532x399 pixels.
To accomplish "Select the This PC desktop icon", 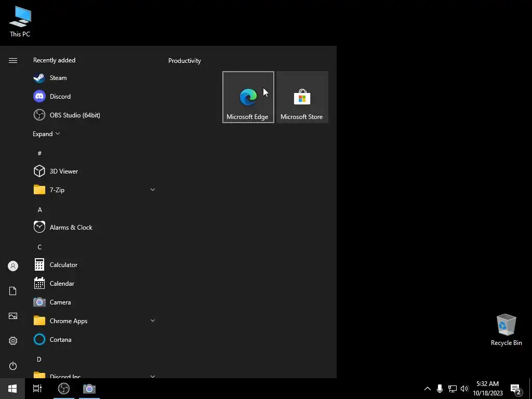I will [20, 22].
